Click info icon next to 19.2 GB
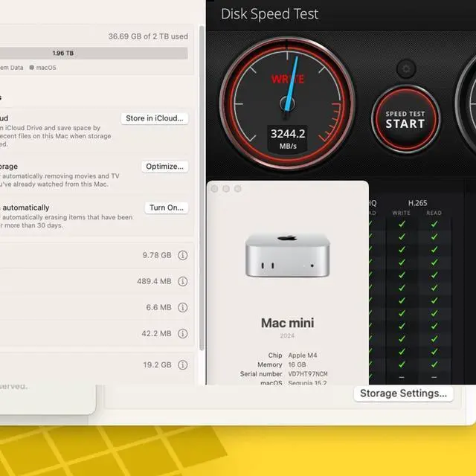Viewport: 476px width, 476px height. coord(183,365)
